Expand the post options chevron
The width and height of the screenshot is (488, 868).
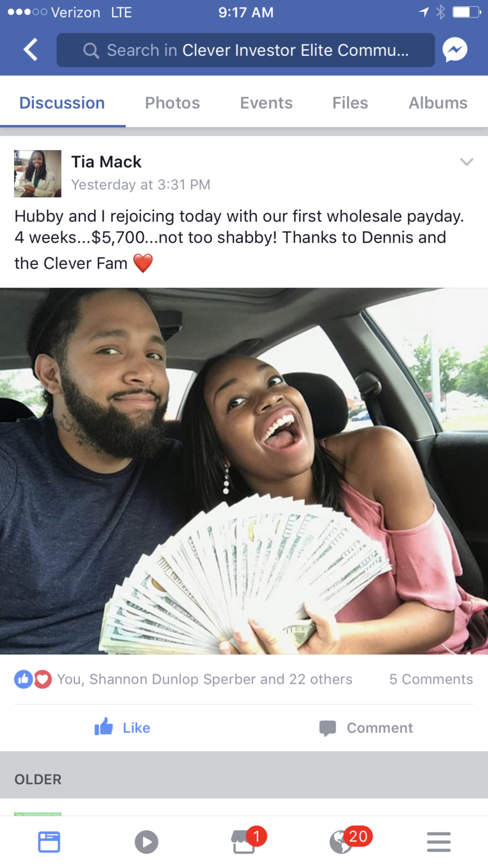(467, 162)
